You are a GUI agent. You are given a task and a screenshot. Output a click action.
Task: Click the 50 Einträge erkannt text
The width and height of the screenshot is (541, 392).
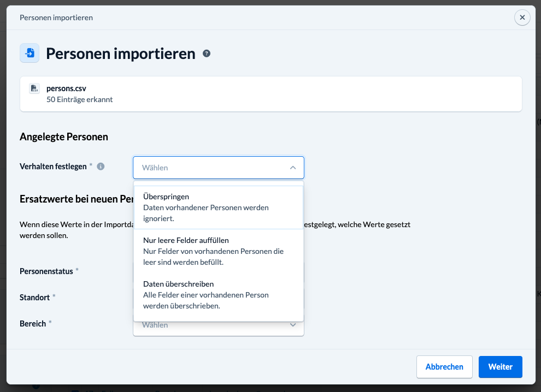tap(80, 99)
